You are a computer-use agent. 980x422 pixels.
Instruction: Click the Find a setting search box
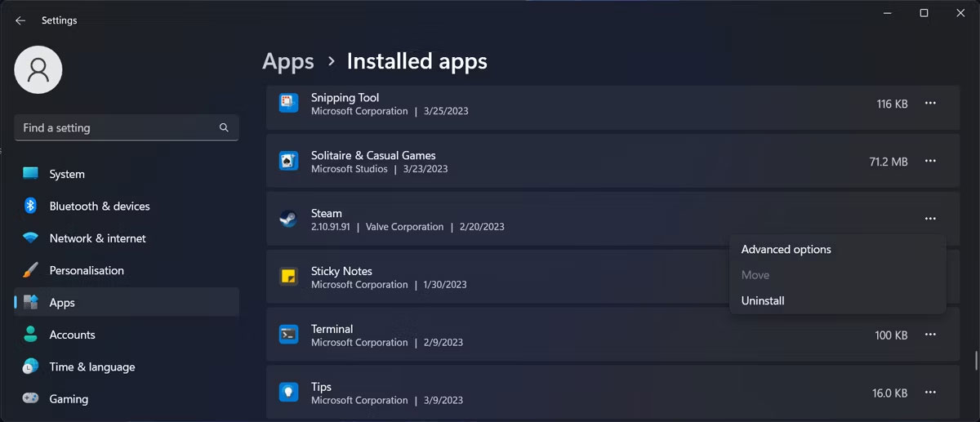pyautogui.click(x=127, y=127)
